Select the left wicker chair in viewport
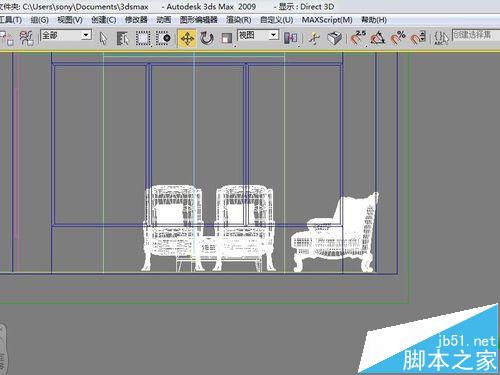This screenshot has height=375, width=500. click(x=172, y=228)
